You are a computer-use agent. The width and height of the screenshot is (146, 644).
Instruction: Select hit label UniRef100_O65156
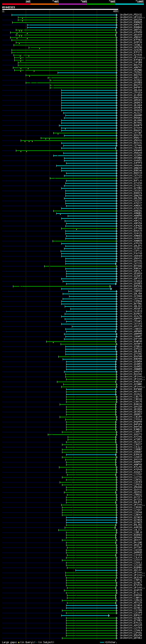pyautogui.click(x=131, y=48)
